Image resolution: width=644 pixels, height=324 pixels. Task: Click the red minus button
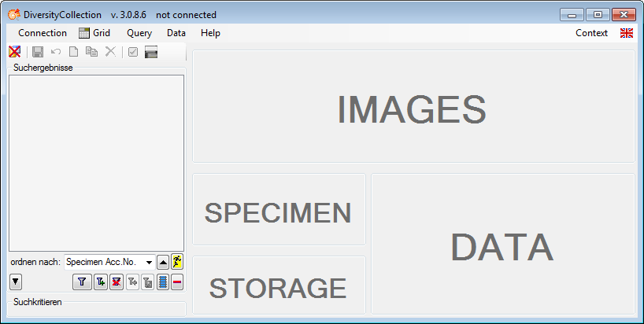click(178, 282)
